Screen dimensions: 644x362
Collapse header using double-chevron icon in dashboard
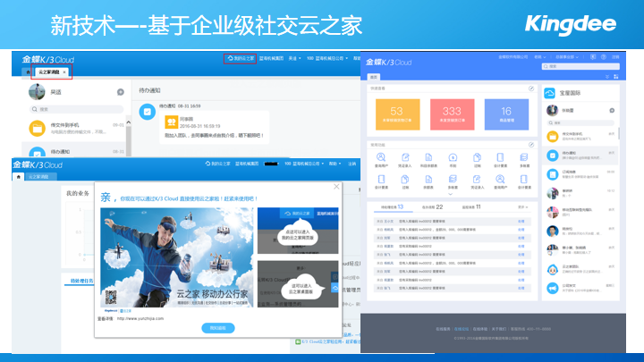click(x=607, y=77)
